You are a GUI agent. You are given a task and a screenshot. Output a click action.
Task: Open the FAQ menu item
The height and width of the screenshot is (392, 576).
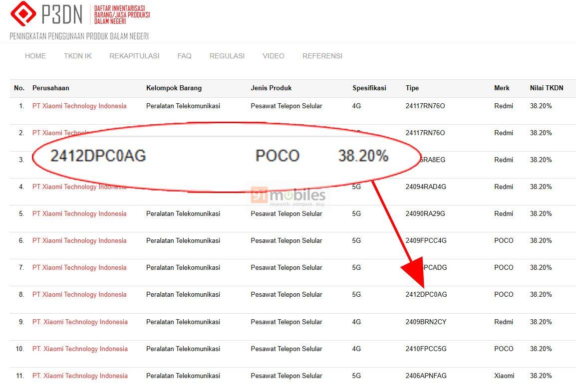pos(184,56)
